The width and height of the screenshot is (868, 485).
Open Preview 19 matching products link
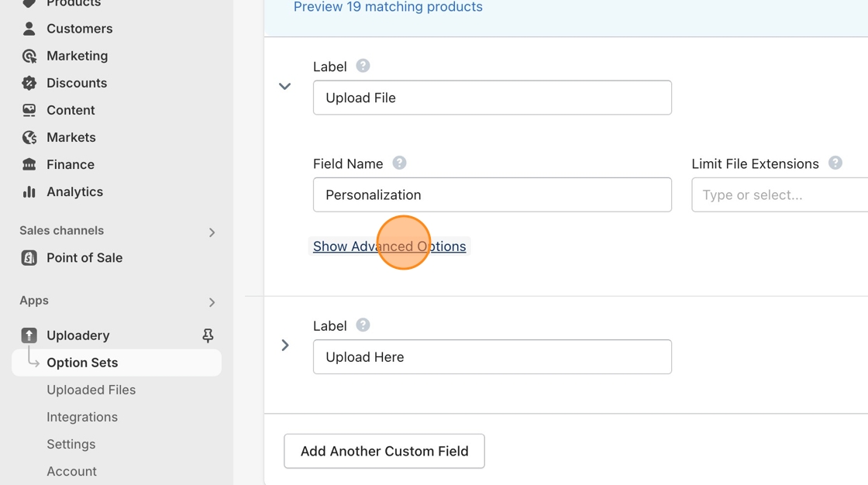pos(387,8)
